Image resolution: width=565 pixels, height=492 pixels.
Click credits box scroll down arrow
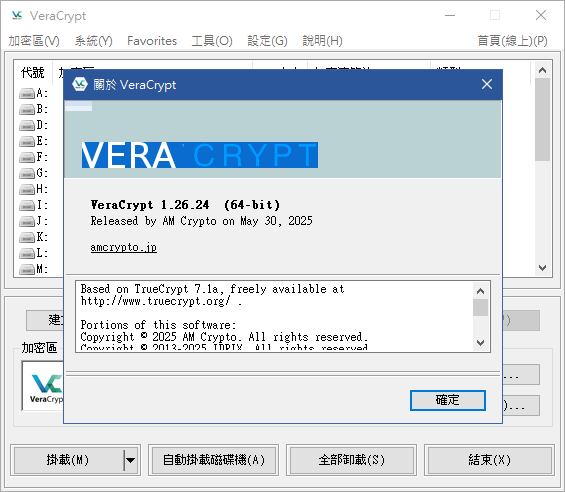coord(480,342)
